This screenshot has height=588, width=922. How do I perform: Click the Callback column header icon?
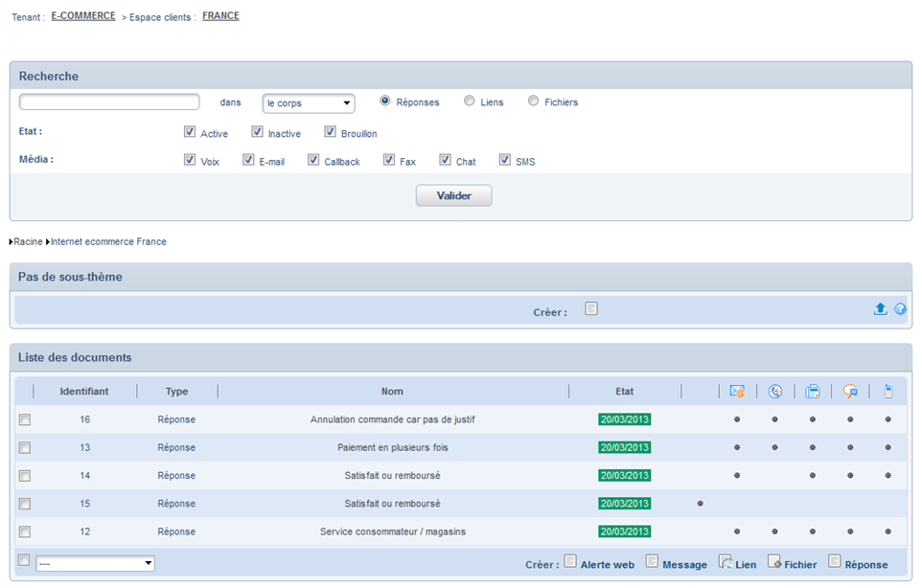(775, 392)
